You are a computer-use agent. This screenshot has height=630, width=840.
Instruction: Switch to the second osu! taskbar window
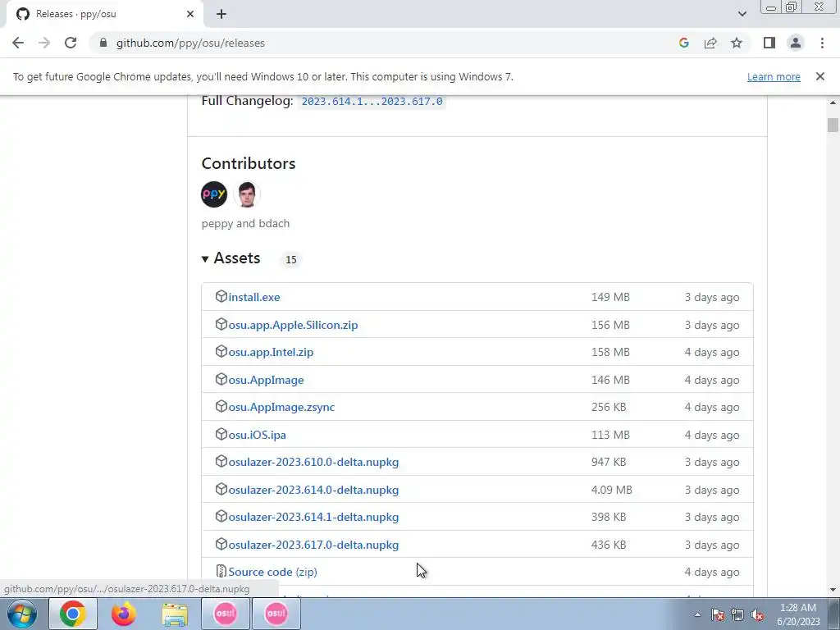click(276, 614)
